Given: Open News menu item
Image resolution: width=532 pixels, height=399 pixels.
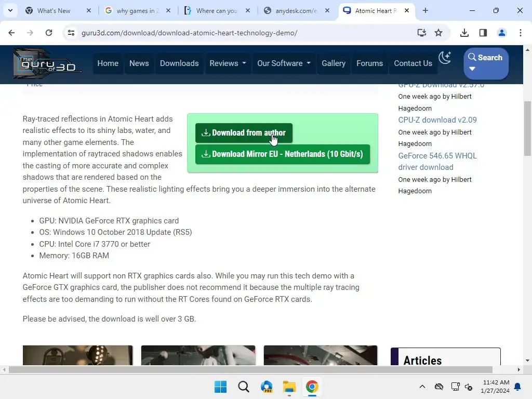Looking at the screenshot, I should tap(139, 63).
